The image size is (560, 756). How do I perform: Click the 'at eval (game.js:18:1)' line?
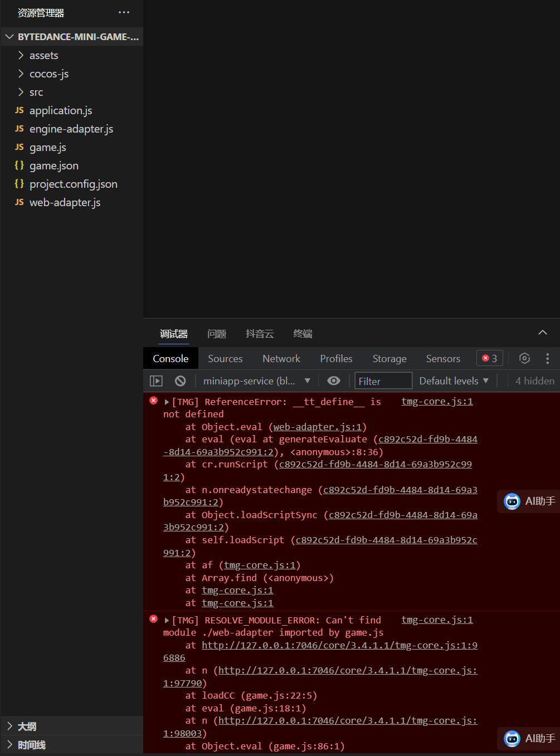(x=245, y=708)
